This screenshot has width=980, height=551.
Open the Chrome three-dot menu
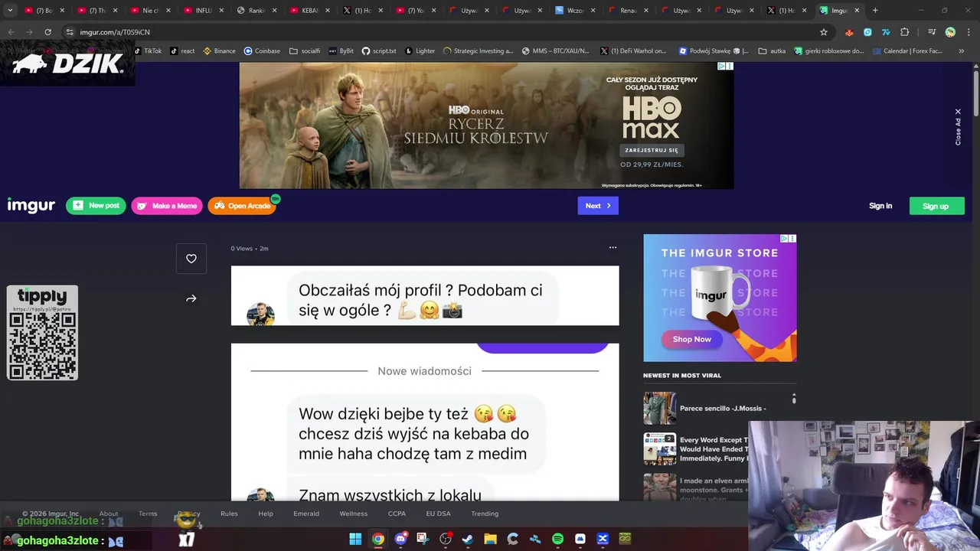[969, 32]
